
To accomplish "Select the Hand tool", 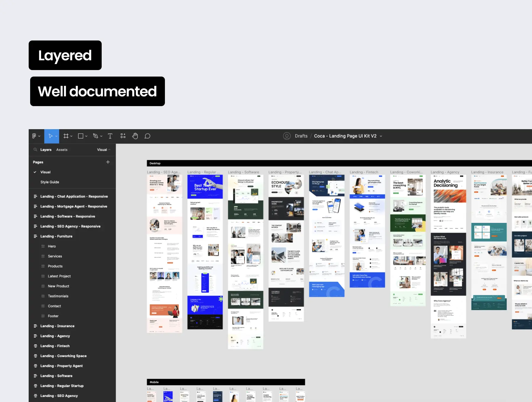I will (x=135, y=136).
